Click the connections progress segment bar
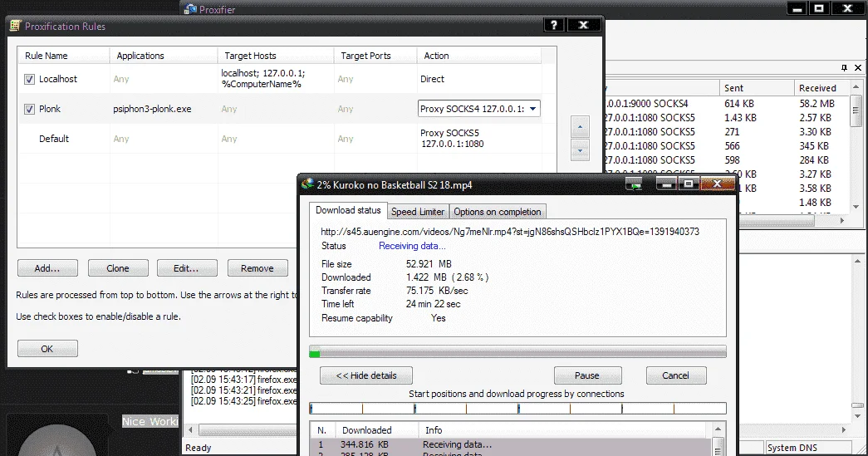The width and height of the screenshot is (868, 456). point(517,409)
